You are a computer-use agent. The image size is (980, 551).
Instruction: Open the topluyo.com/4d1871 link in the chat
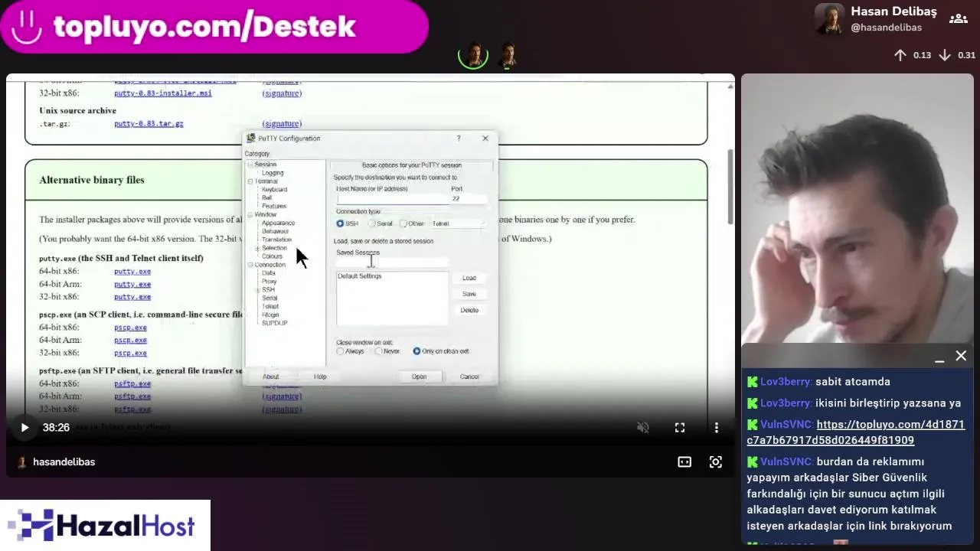pyautogui.click(x=856, y=432)
